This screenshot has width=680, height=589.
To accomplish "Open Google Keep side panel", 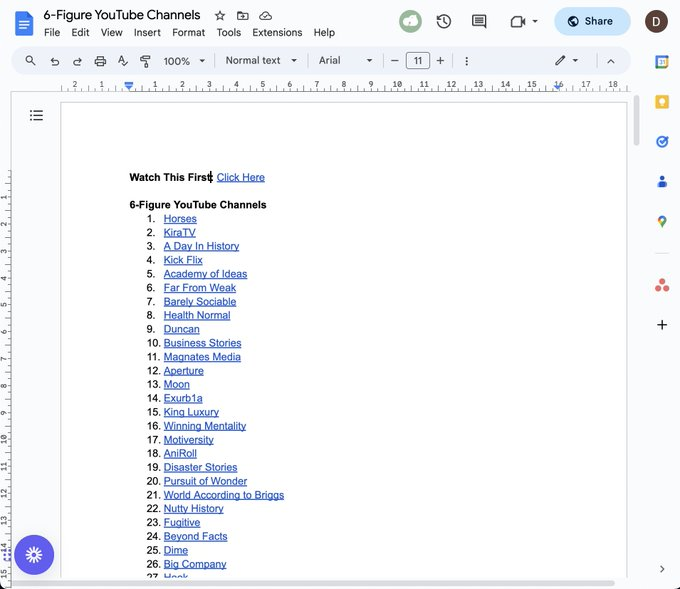I will [x=662, y=102].
